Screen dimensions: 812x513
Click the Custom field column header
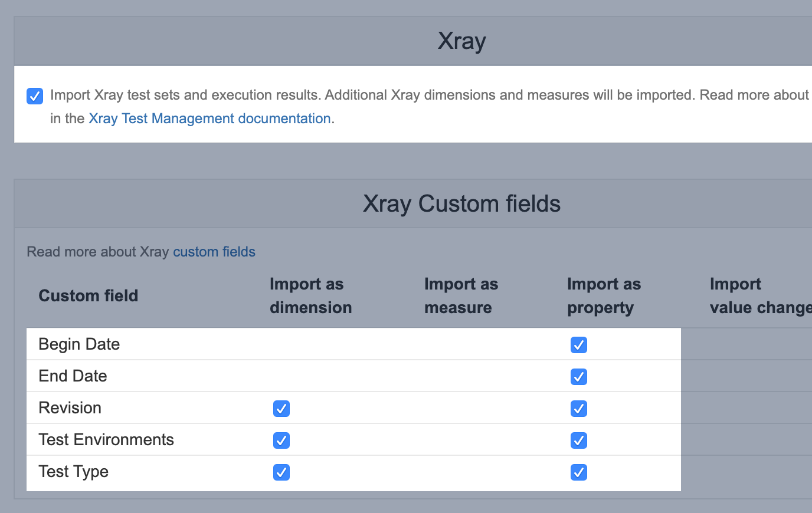coord(89,296)
